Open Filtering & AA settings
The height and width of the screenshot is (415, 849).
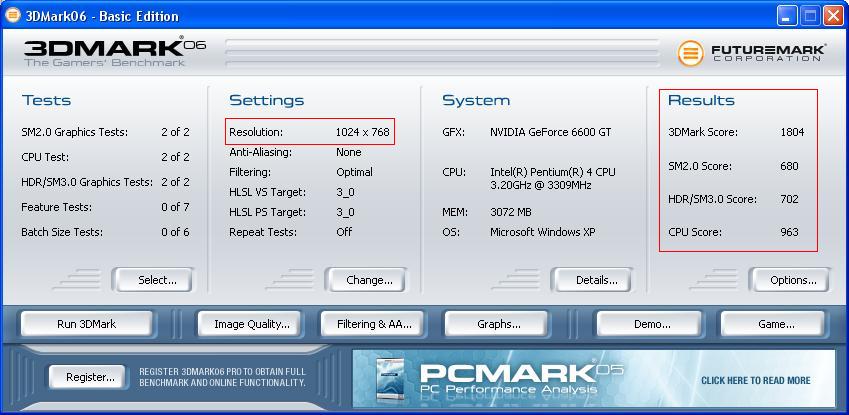pyautogui.click(x=373, y=324)
